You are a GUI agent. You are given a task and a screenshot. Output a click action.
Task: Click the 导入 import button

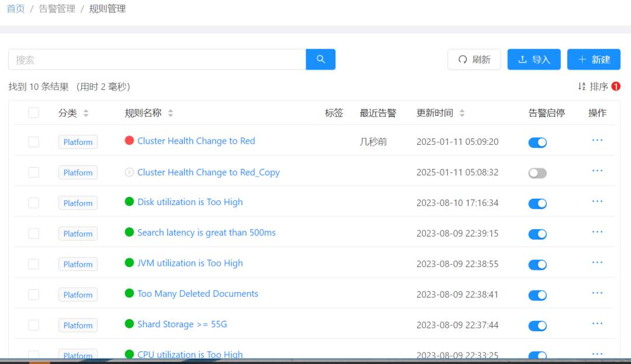pyautogui.click(x=533, y=60)
